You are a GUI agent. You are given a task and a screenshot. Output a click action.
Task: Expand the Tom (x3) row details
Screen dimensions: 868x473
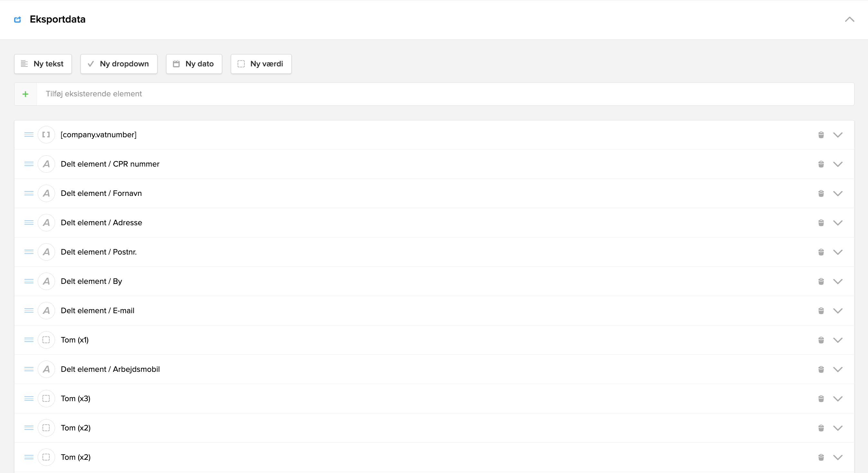click(x=838, y=399)
